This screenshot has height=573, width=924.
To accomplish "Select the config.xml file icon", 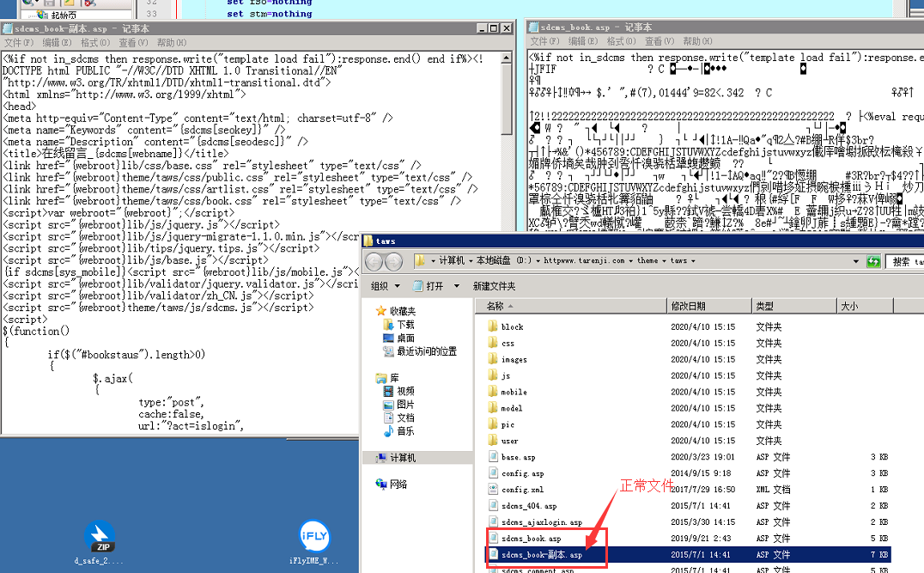I will [x=493, y=490].
